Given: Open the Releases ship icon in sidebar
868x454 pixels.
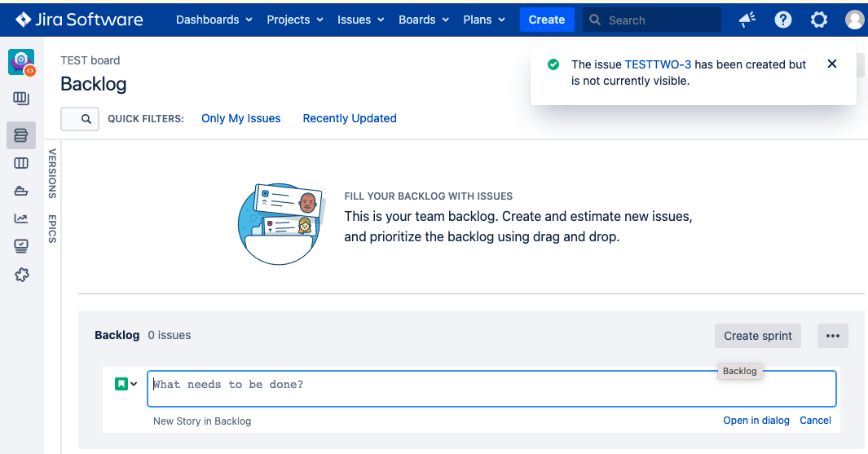Looking at the screenshot, I should (21, 191).
